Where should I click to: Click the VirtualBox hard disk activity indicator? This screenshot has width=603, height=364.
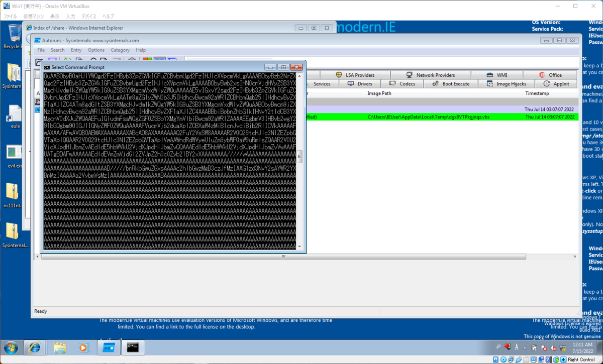click(496, 359)
